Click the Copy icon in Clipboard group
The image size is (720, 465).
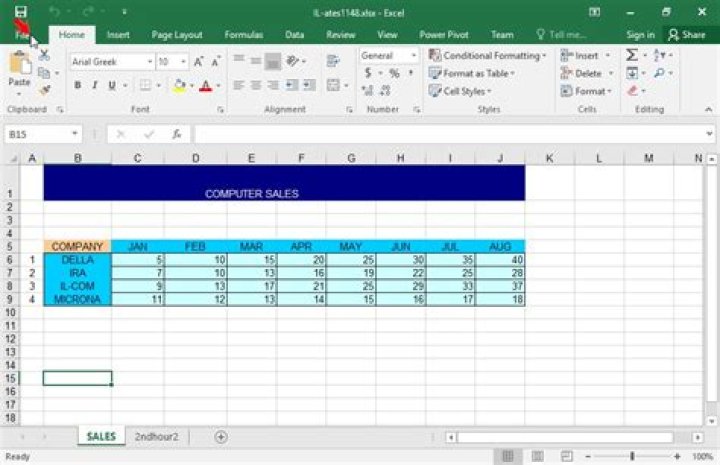click(x=44, y=73)
